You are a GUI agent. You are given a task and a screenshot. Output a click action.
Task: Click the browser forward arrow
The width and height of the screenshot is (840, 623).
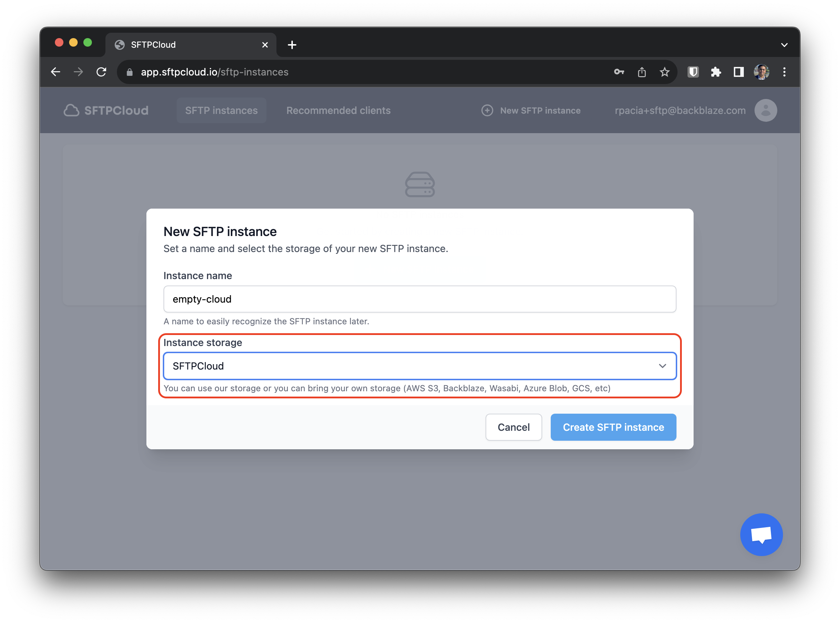(x=78, y=72)
